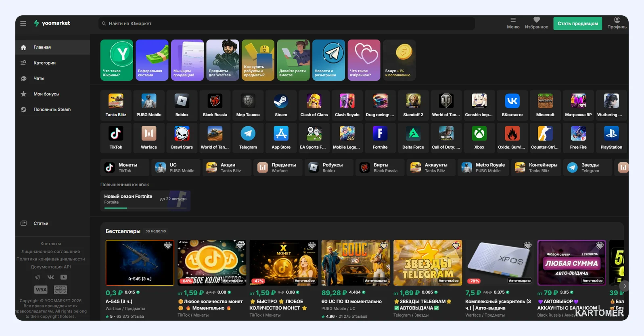
Task: Select the Minecraft category tile
Action: [x=545, y=105]
